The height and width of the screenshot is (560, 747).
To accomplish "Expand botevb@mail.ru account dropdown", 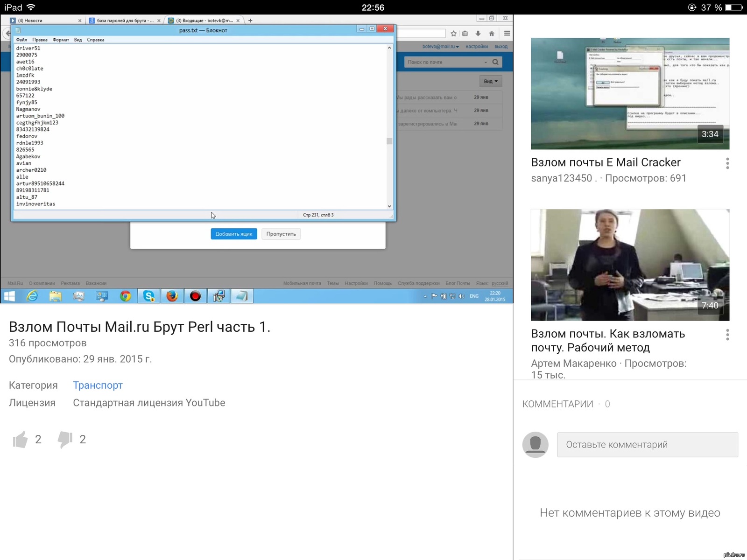I will (441, 47).
